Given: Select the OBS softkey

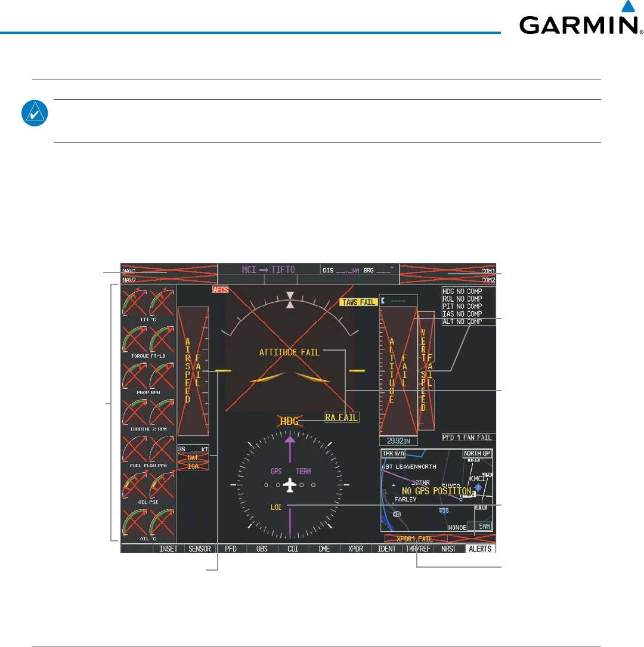Looking at the screenshot, I should [x=262, y=549].
